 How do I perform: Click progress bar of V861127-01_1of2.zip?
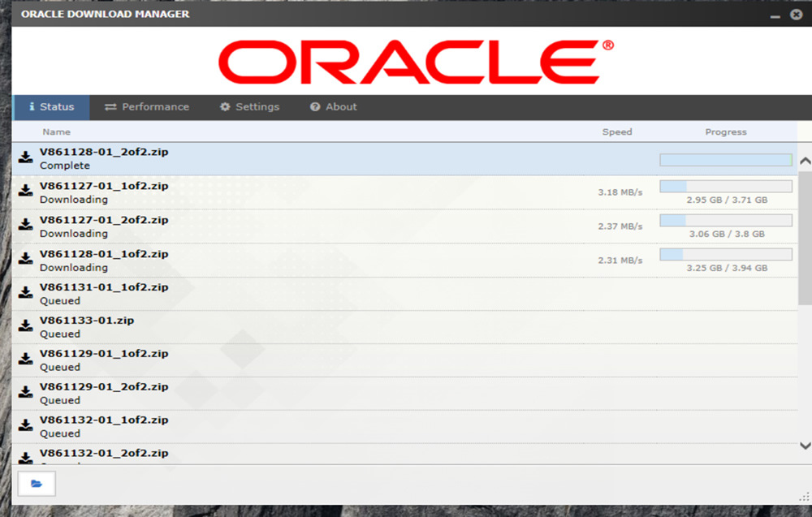[725, 187]
